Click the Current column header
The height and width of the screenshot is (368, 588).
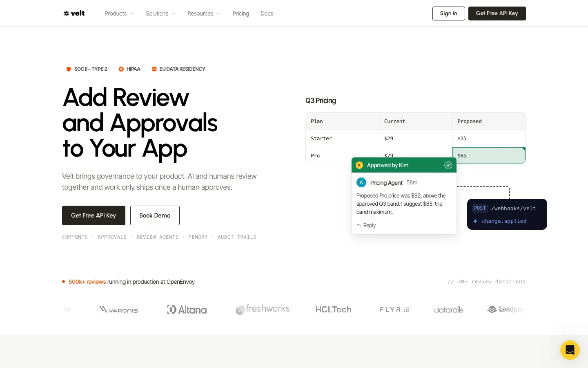(416, 121)
